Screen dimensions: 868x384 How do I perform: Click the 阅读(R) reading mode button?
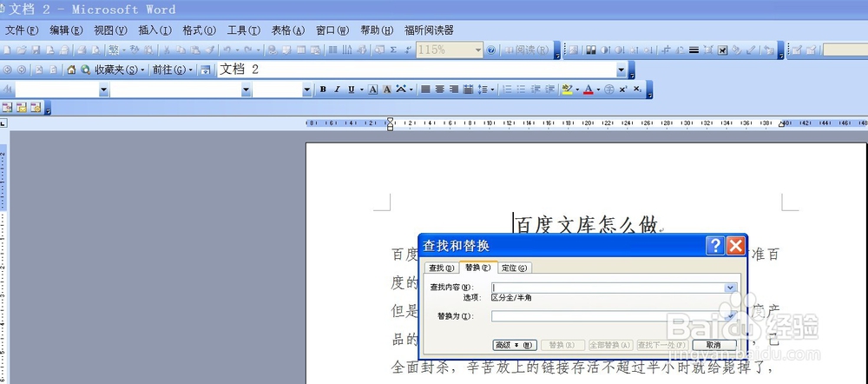point(527,50)
